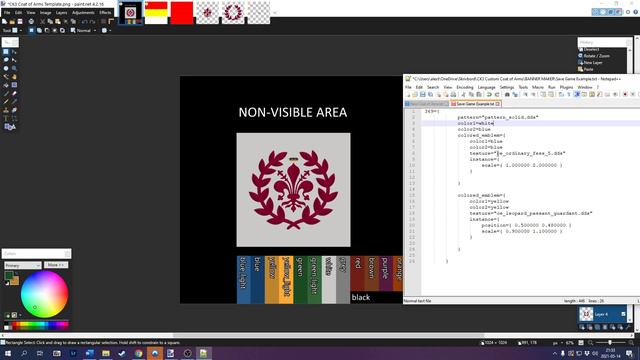Viewport: 640px width, 360px height.
Task: Open Primary color selector dropdown
Action: [x=23, y=265]
